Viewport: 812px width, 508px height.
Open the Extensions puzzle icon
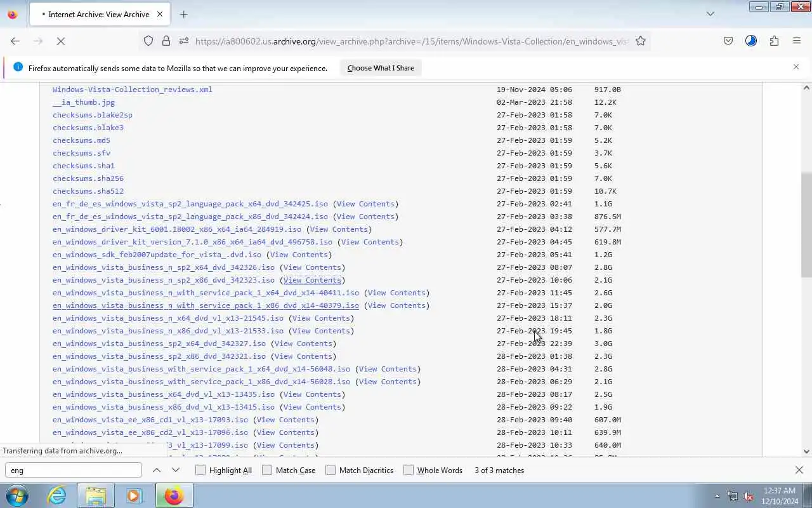click(774, 41)
